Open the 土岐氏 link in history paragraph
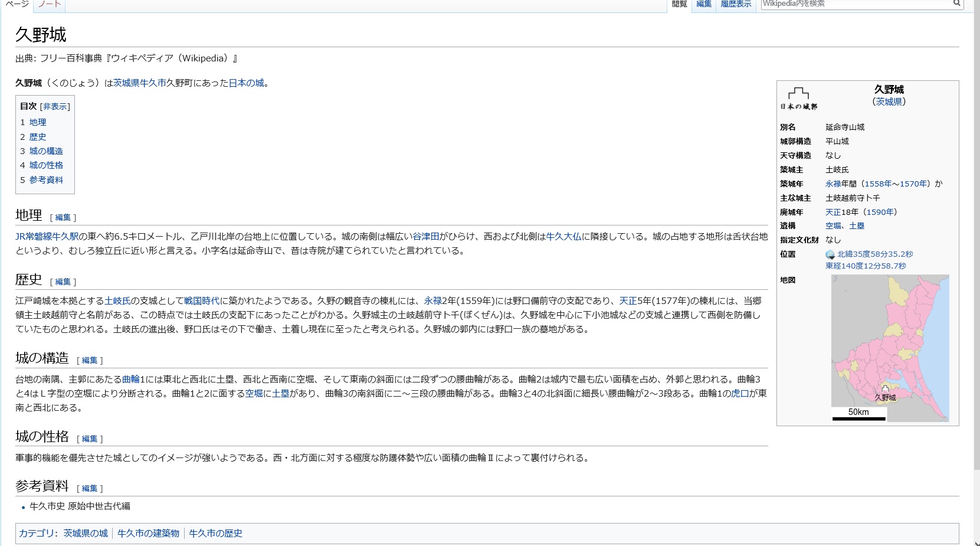This screenshot has width=980, height=546. 117,301
